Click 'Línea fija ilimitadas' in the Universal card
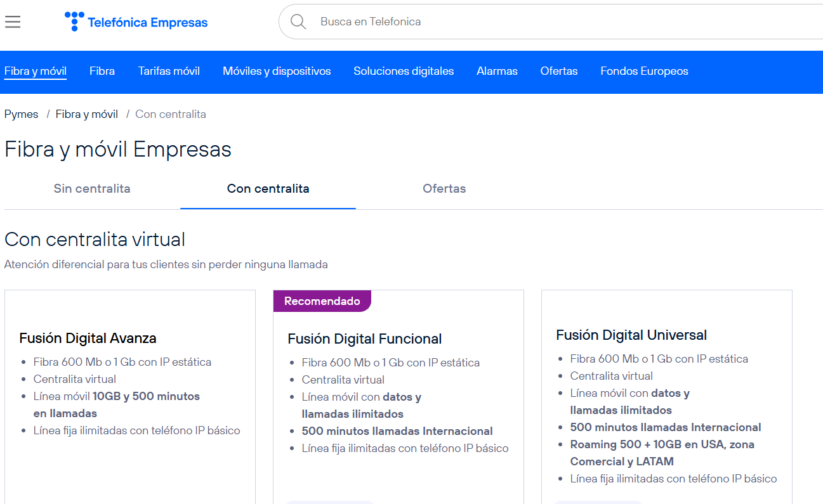 click(674, 479)
